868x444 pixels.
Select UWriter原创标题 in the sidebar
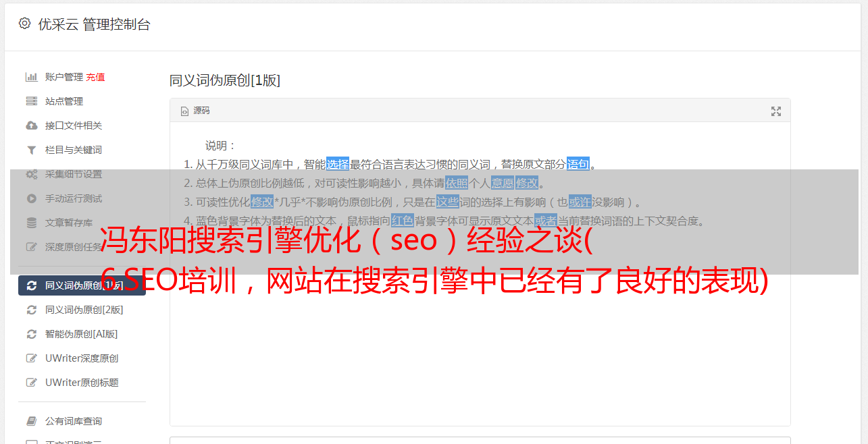82,383
